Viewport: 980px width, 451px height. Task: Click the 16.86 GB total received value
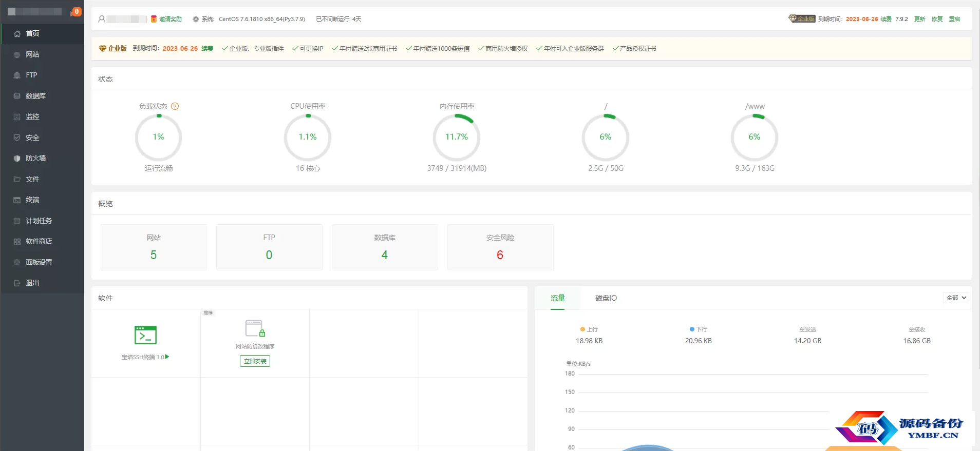tap(917, 341)
